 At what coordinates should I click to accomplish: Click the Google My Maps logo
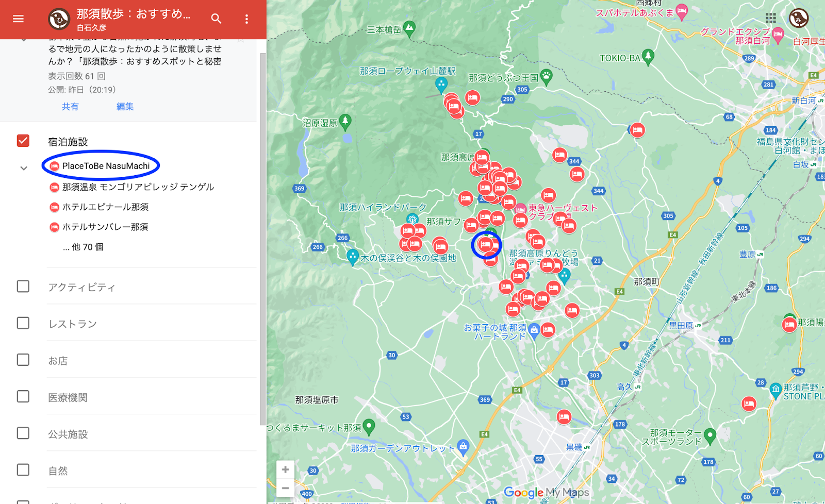coord(546,492)
